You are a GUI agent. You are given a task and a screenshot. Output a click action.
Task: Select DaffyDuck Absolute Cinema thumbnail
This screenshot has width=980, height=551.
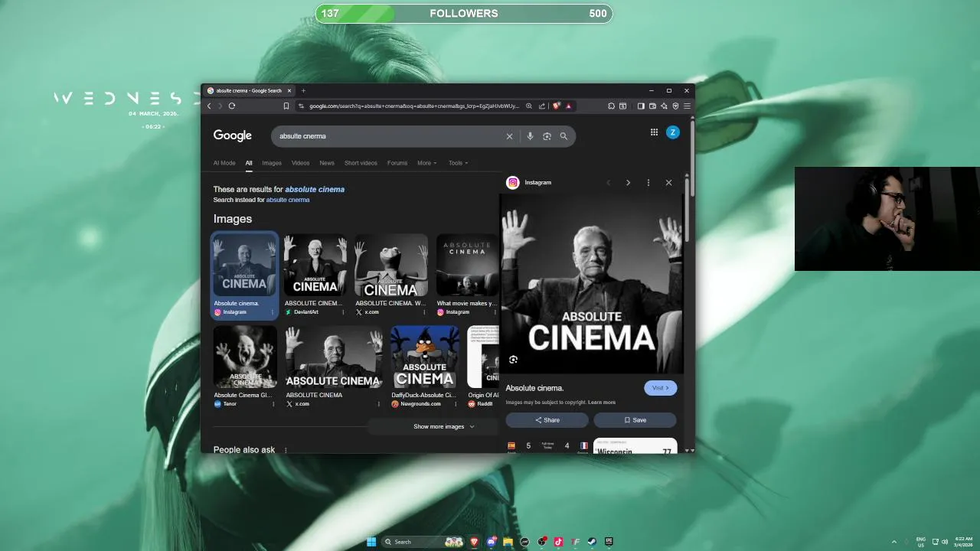[425, 357]
